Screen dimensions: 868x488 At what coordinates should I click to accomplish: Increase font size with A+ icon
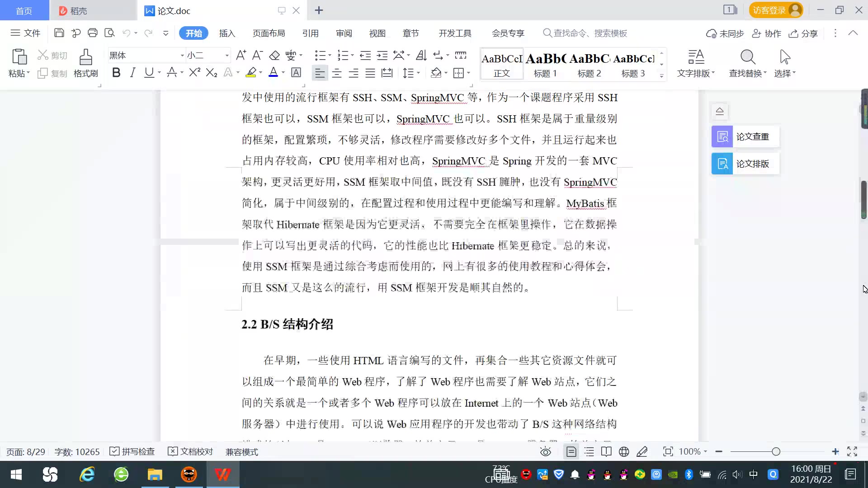click(241, 56)
